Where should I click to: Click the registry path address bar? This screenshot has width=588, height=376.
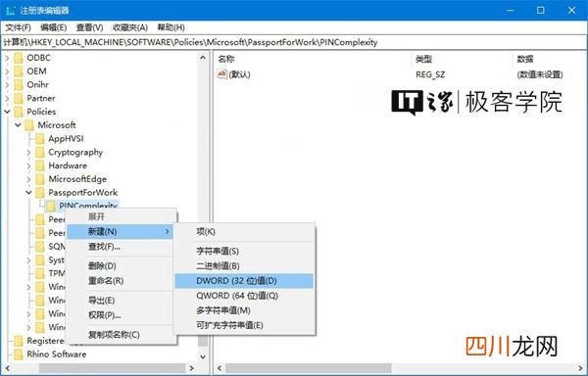[x=294, y=42]
